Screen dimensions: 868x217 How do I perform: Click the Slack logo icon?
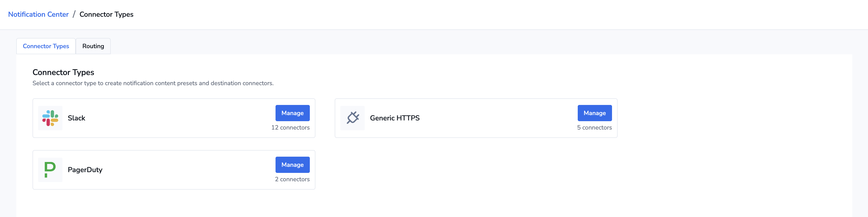coord(50,118)
